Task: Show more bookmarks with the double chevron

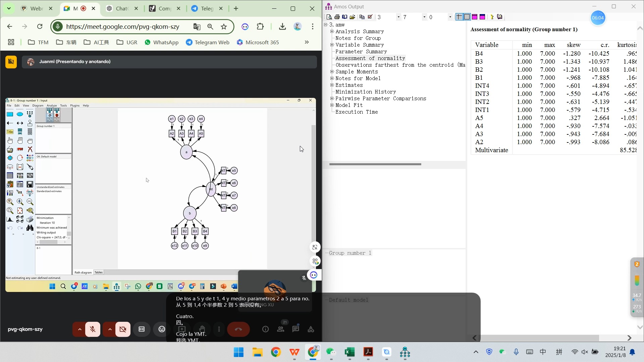Action: [307, 42]
